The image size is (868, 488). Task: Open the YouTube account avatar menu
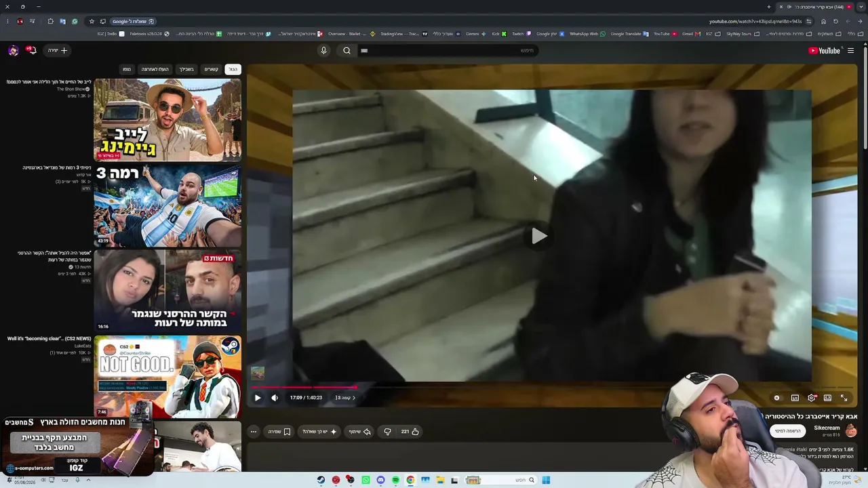coord(13,51)
